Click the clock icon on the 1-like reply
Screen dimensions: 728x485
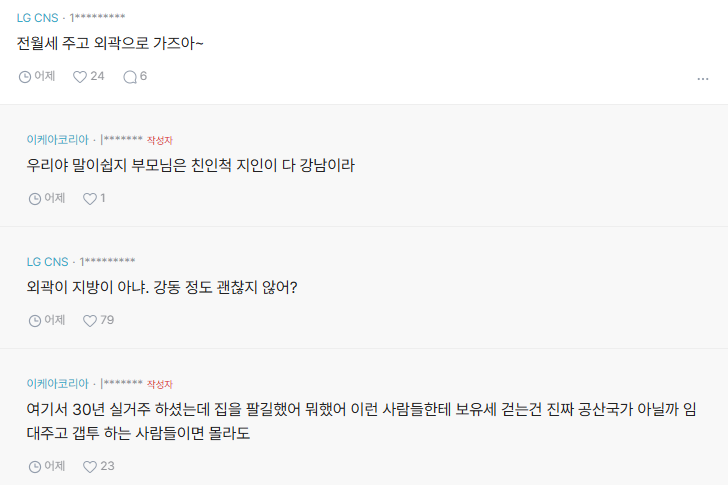pyautogui.click(x=35, y=198)
